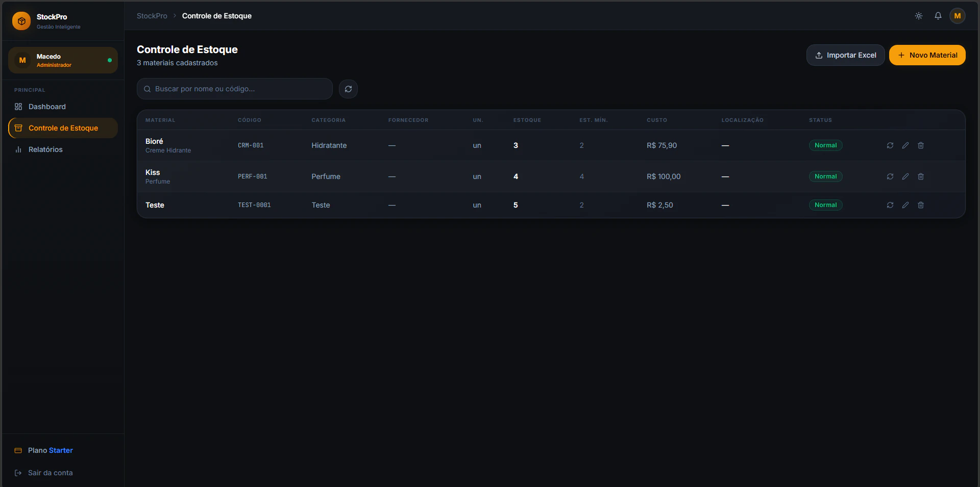Click the search magnifier icon

(147, 89)
